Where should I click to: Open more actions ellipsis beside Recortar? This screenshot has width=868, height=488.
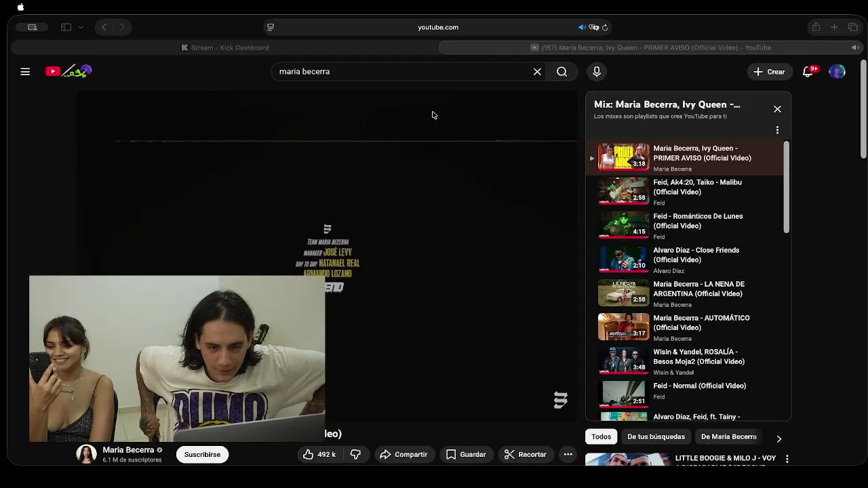pos(568,454)
